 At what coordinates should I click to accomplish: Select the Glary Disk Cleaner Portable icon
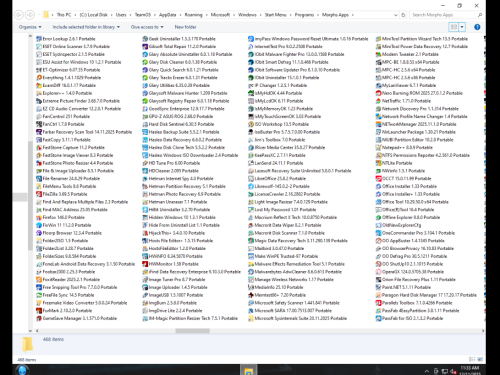tap(145, 62)
